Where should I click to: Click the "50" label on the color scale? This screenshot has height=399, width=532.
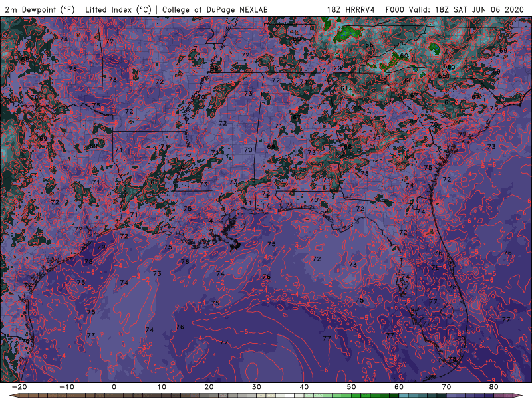pyautogui.click(x=352, y=387)
